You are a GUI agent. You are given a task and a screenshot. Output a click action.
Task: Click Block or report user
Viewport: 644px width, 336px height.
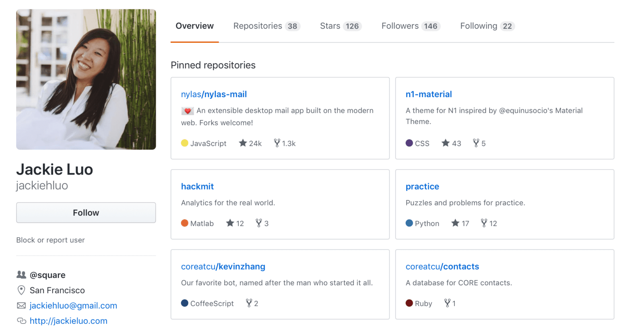50,240
